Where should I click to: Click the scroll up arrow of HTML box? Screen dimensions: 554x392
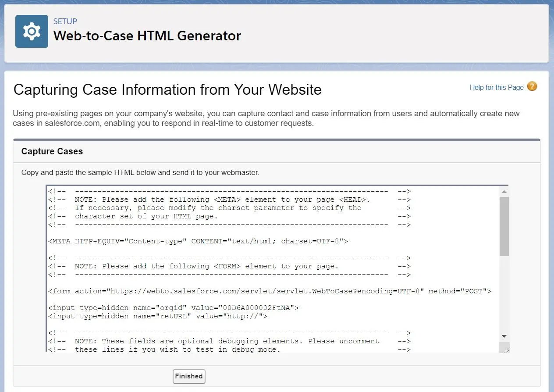click(504, 192)
